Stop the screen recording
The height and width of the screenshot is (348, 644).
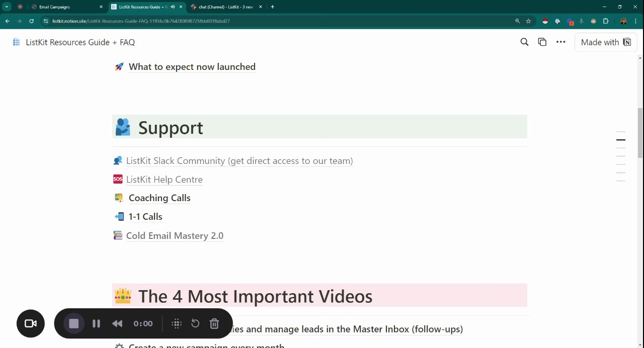[74, 324]
